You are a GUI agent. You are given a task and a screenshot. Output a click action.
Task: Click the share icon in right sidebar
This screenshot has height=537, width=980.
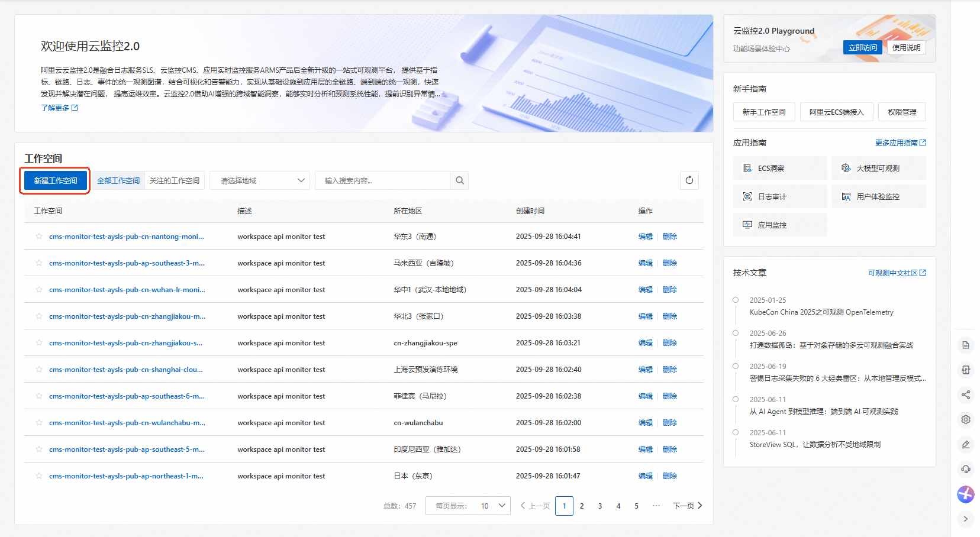(966, 394)
